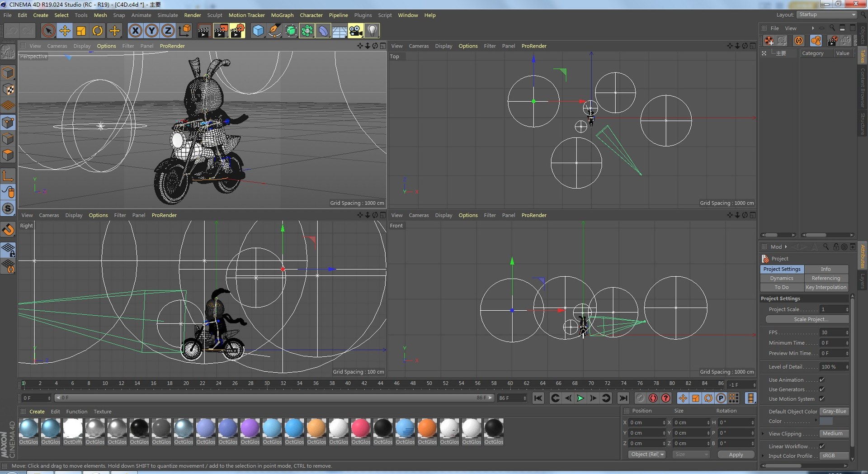Open the Layout Startup dropdown
This screenshot has height=474, width=868.
pyautogui.click(x=827, y=14)
